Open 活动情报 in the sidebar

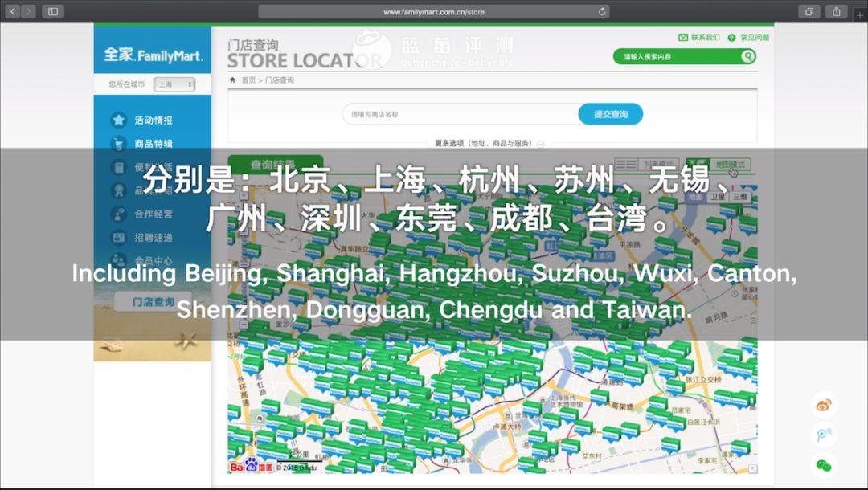[x=154, y=120]
